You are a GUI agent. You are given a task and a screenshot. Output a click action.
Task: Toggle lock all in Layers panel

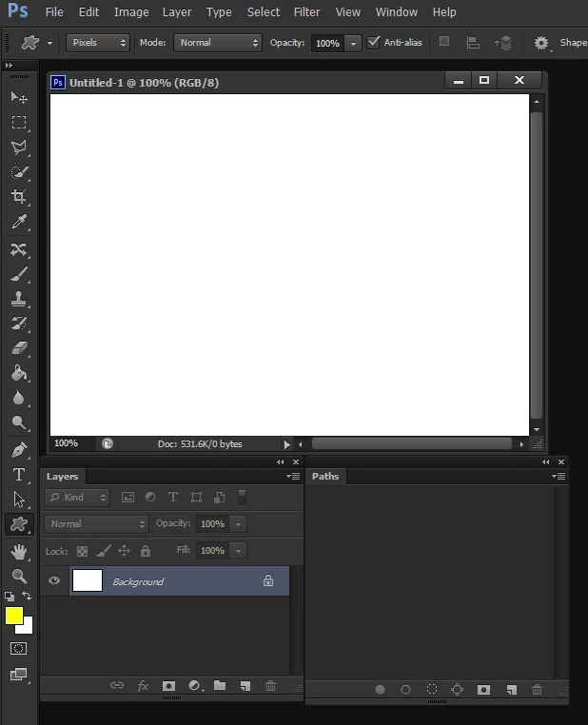coord(146,551)
